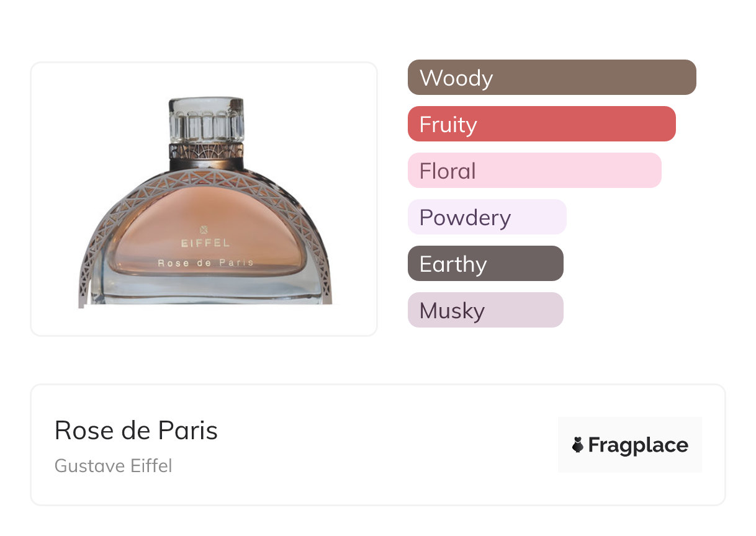The width and height of the screenshot is (756, 536).
Task: Select the Earthy accord bar
Action: (485, 264)
